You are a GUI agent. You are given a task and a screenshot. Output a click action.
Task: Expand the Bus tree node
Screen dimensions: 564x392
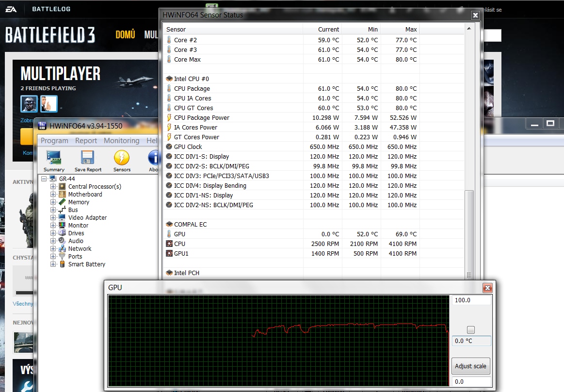[53, 210]
